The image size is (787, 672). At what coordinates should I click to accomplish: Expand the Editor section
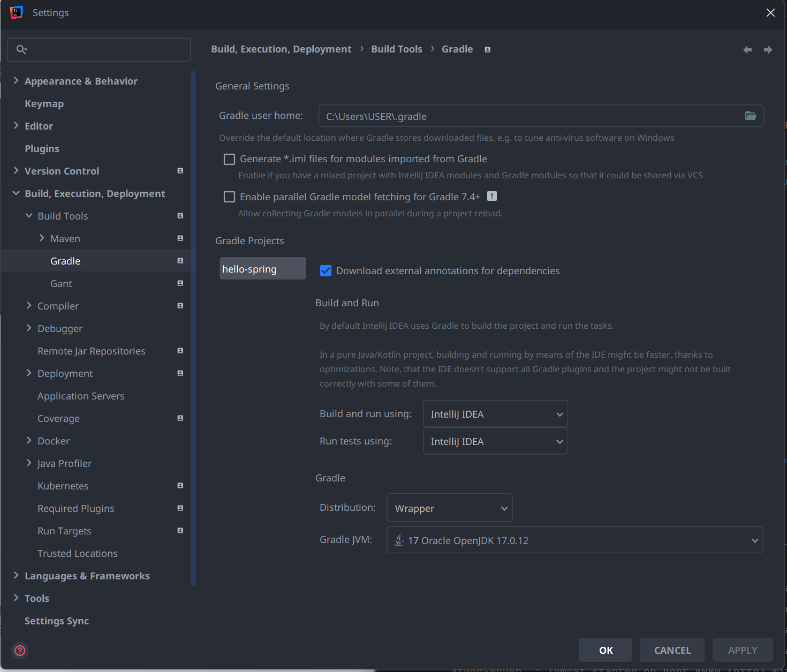(16, 126)
